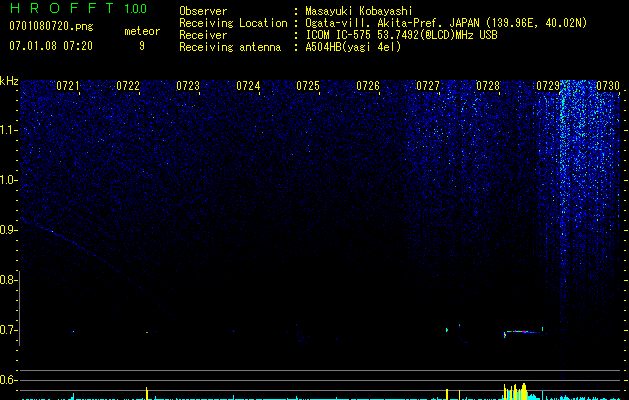Image resolution: width=629 pixels, height=400 pixels.
Task: Click the antenna A504HB(yagi 4el) text
Action: [353, 47]
